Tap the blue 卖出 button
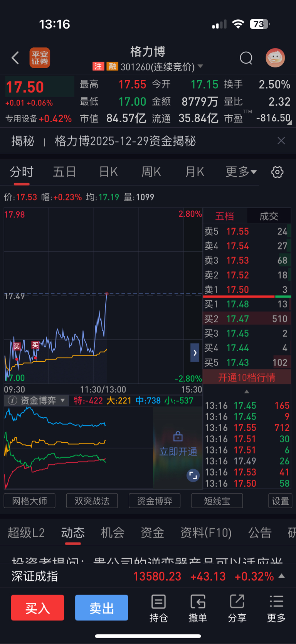 click(101, 608)
